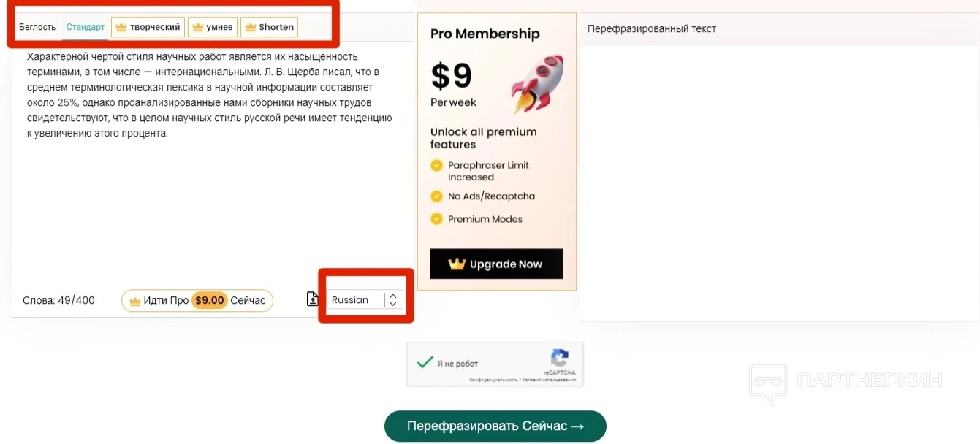Click the Перефразировать Сейчас button
This screenshot has height=444, width=980.
(495, 426)
